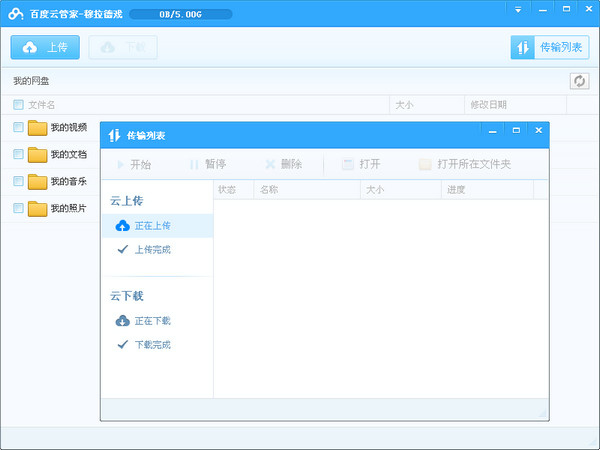Check the 我的视频 folder checkbox
Image resolution: width=600 pixels, height=450 pixels.
18,127
